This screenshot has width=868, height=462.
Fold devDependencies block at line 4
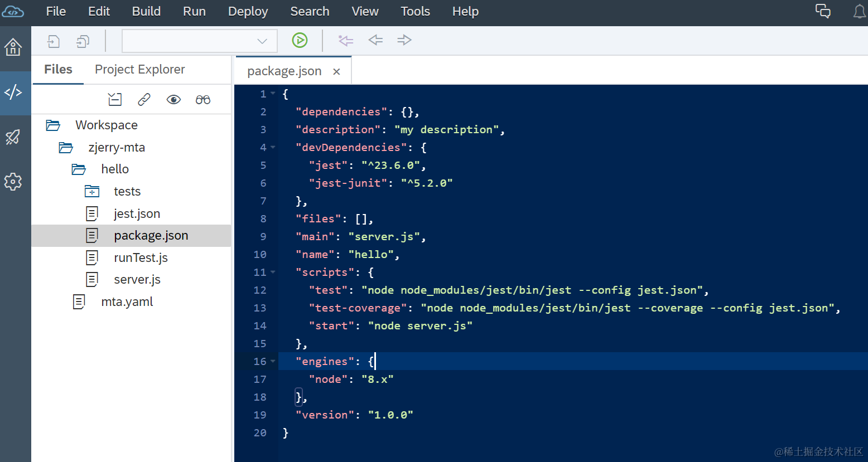pyautogui.click(x=273, y=147)
